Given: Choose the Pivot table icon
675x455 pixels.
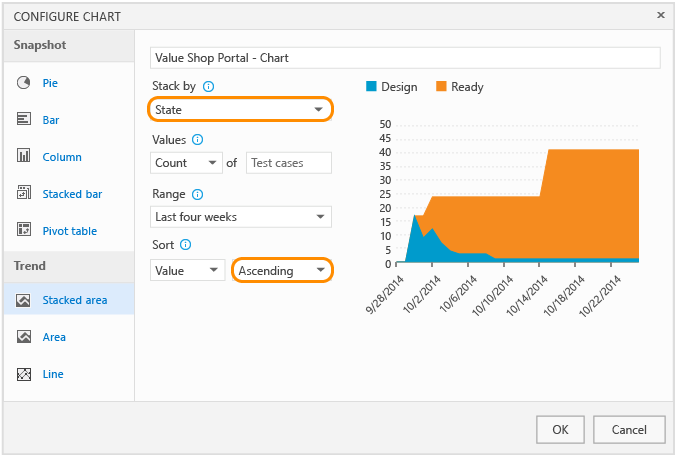Looking at the screenshot, I should pos(24,231).
